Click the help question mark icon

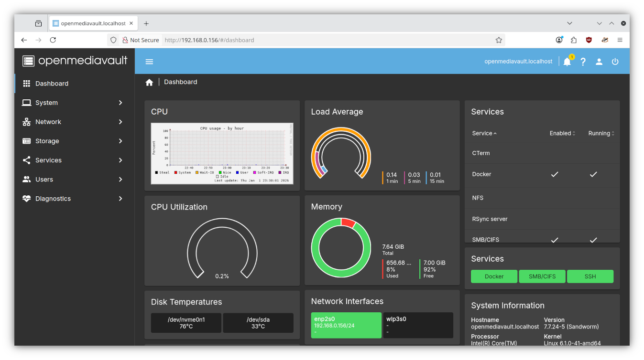(x=583, y=62)
